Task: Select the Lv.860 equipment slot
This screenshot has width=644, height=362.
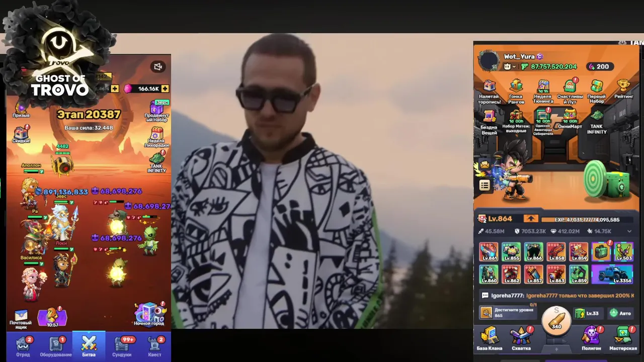Action: click(x=489, y=275)
